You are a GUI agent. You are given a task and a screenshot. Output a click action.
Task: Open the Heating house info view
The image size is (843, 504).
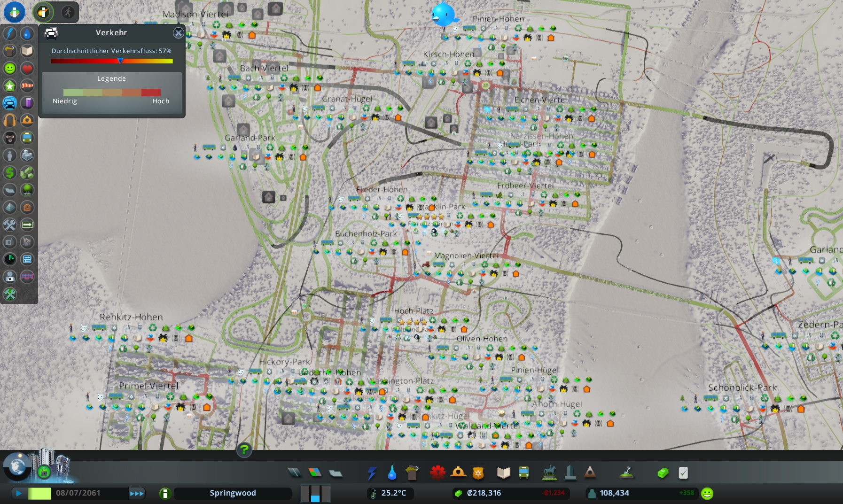coord(27,207)
